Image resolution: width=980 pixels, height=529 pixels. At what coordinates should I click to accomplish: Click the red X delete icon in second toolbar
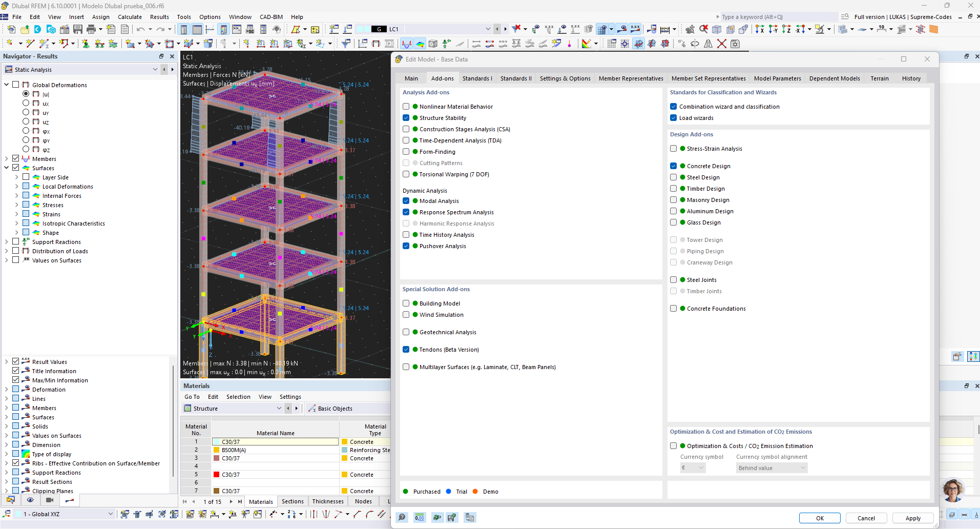[721, 44]
